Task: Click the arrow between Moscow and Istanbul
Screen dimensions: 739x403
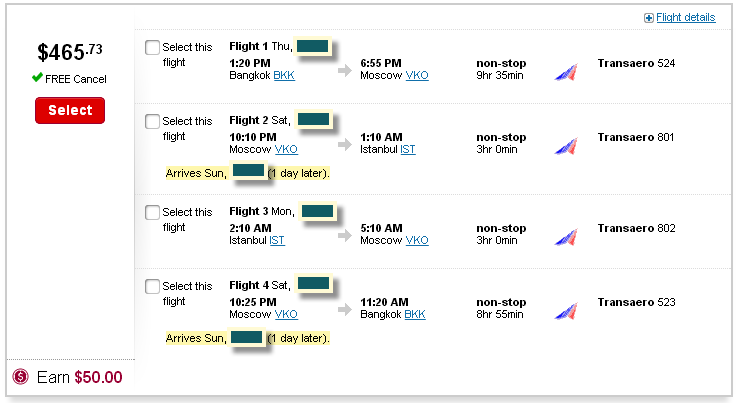Action: pyautogui.click(x=345, y=145)
